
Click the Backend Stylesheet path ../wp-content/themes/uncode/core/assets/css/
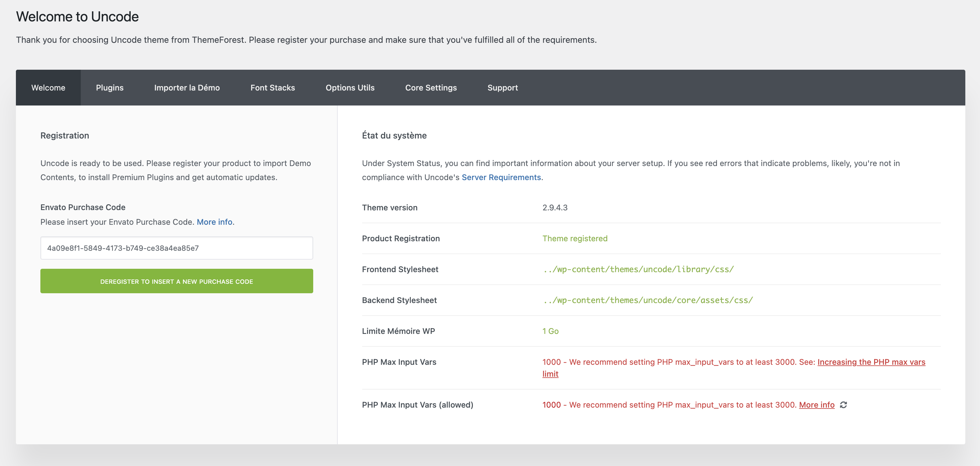[648, 300]
